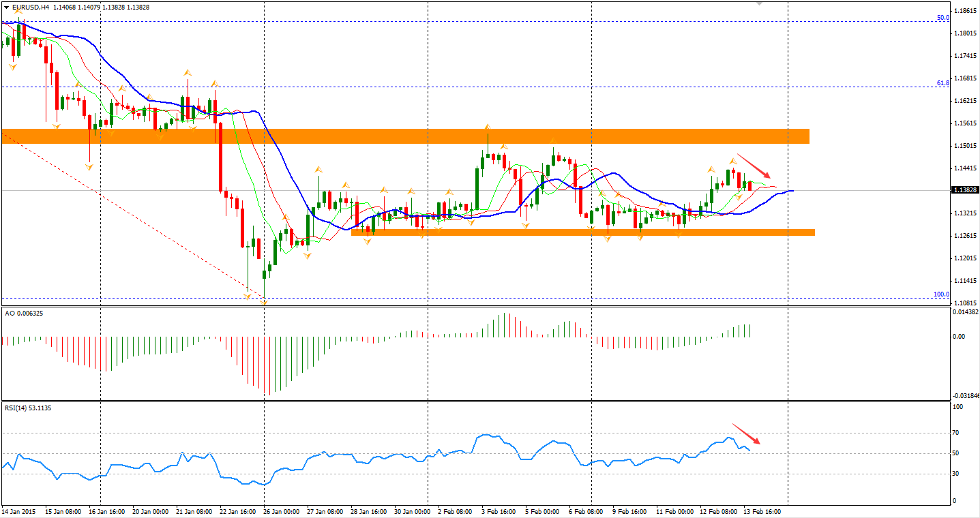
Task: Click the 2 Feb 08:00 time axis label
Action: tap(456, 511)
